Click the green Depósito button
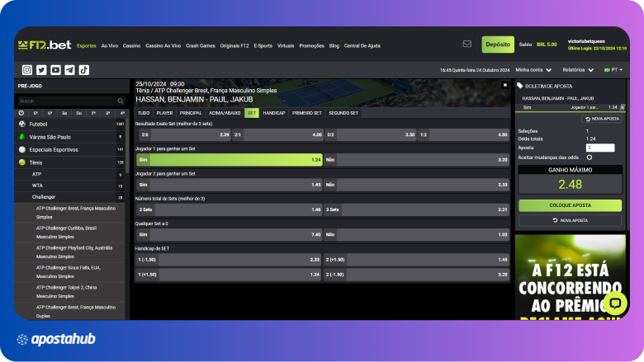This screenshot has width=644, height=362. pyautogui.click(x=498, y=45)
